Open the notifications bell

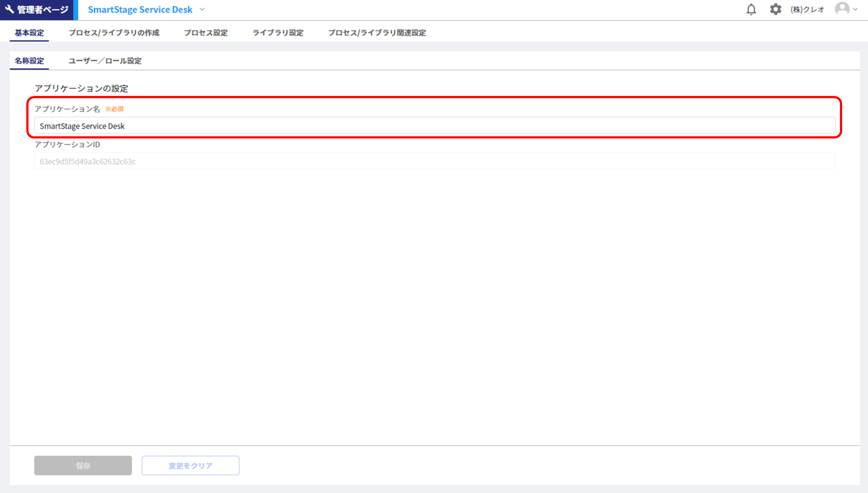(x=751, y=10)
